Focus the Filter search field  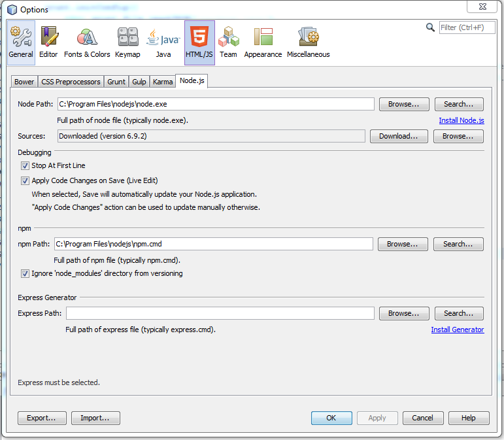467,27
